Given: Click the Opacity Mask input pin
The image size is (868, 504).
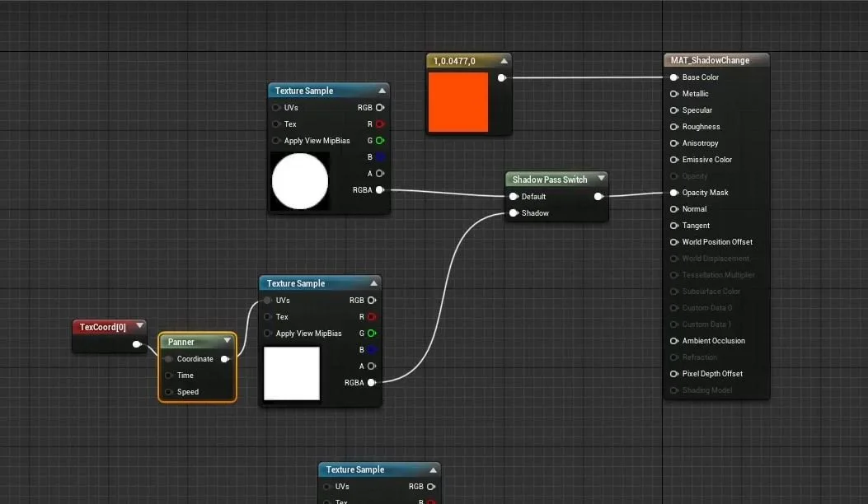Looking at the screenshot, I should click(673, 192).
